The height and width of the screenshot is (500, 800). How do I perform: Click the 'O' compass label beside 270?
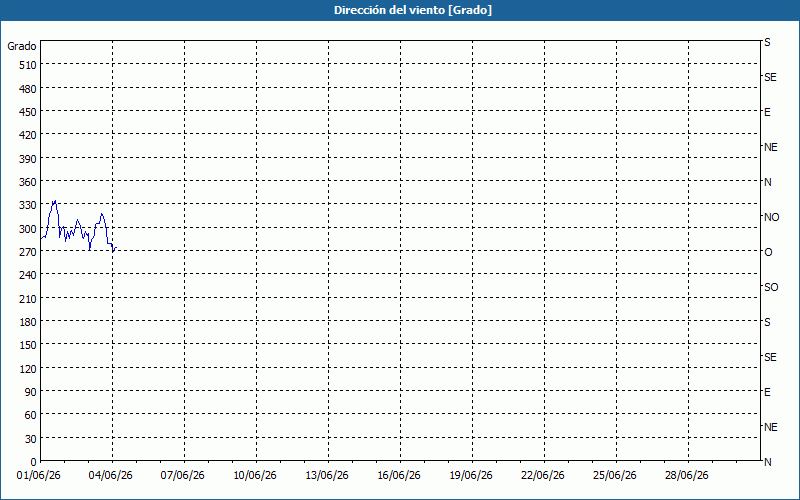(x=768, y=252)
